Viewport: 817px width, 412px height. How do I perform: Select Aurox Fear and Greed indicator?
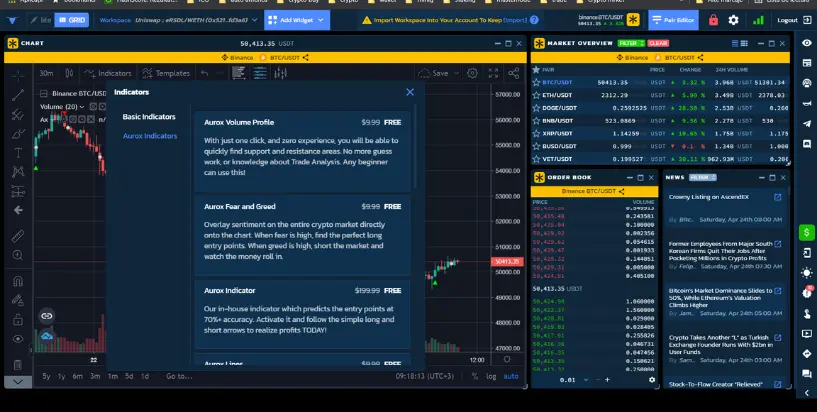point(302,235)
